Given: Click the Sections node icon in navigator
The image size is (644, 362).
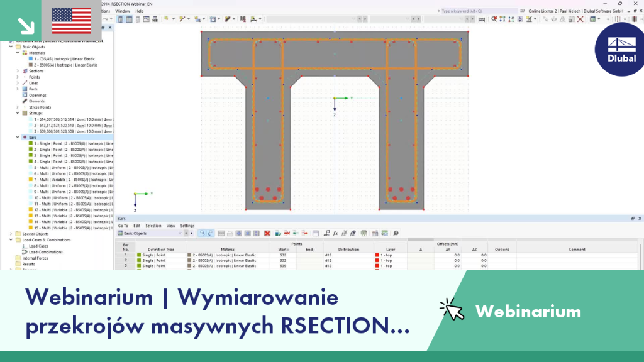Looking at the screenshot, I should coord(25,71).
